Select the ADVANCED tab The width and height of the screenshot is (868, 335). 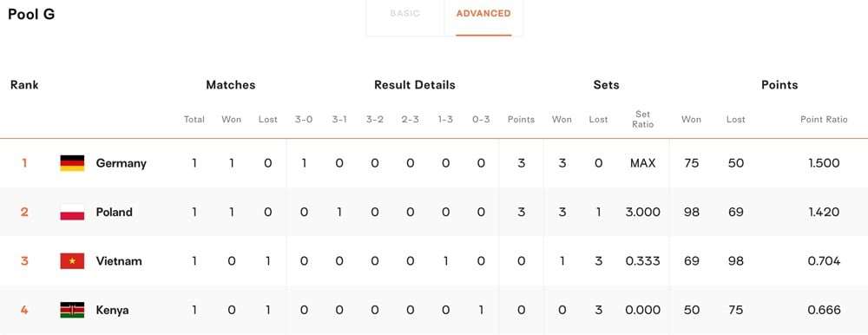click(483, 14)
